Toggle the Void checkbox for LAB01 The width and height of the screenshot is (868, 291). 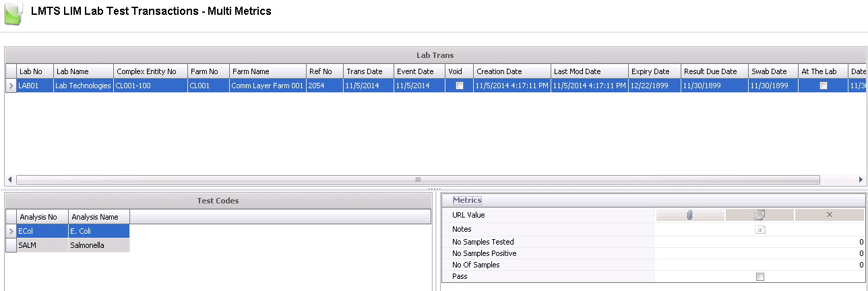coord(460,86)
